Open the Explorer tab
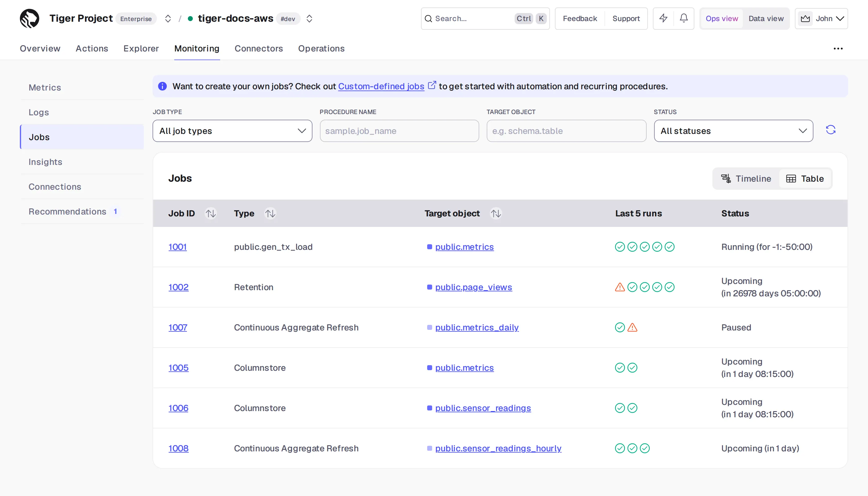 click(x=141, y=49)
